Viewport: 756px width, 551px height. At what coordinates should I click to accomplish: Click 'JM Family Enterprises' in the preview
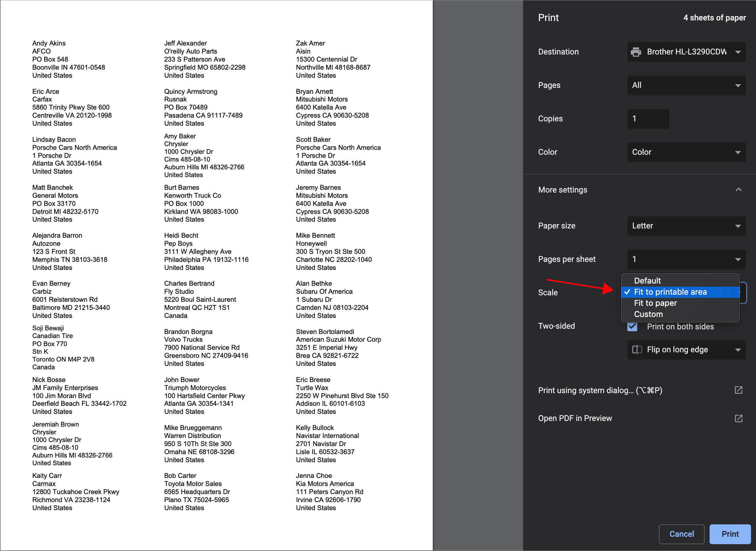pos(65,388)
